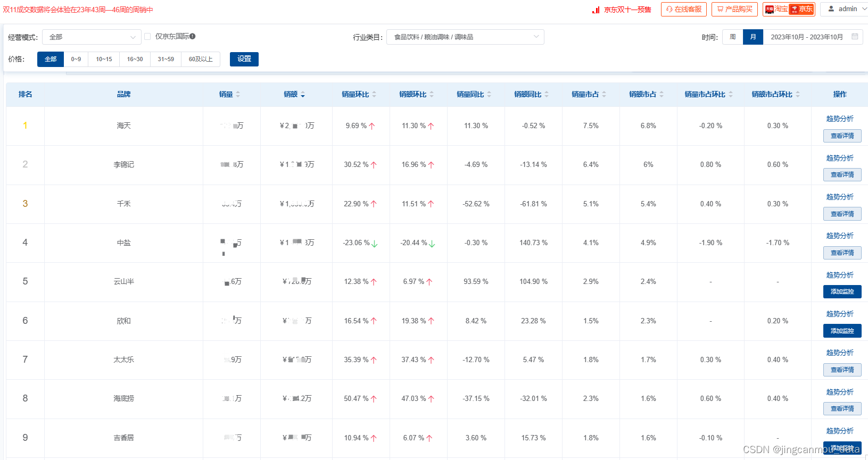
Task: Click 查看详情 for 海天
Action: click(842, 136)
